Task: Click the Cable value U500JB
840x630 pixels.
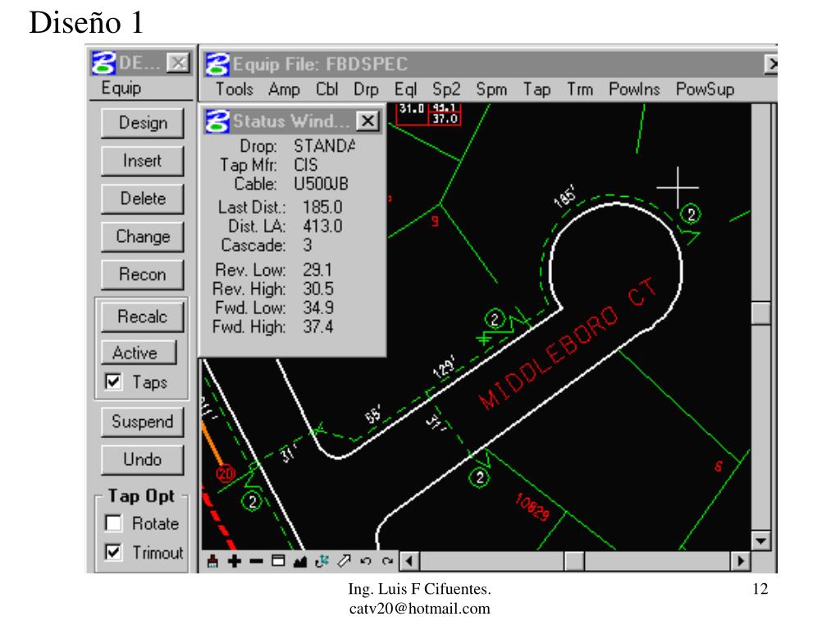Action: click(x=321, y=184)
